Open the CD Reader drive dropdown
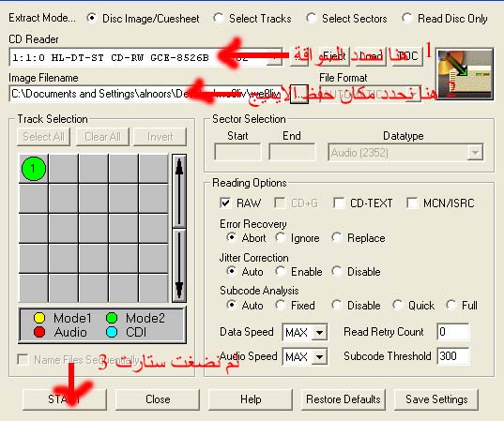This screenshot has height=421, width=504. [x=275, y=57]
